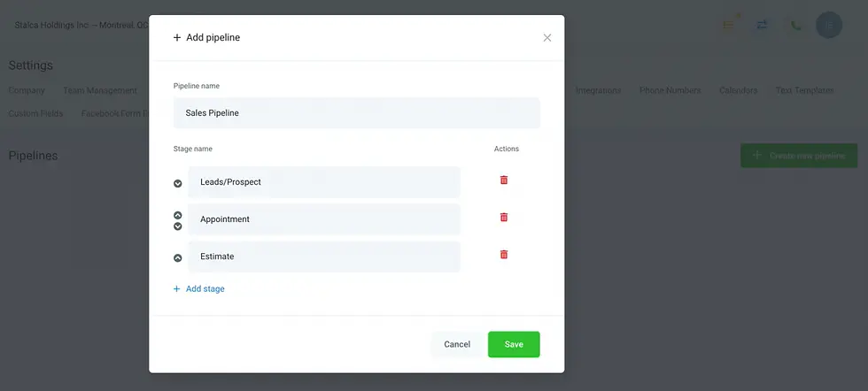Edit the Leads/Prospect stage name field
The image size is (868, 391).
pos(324,182)
